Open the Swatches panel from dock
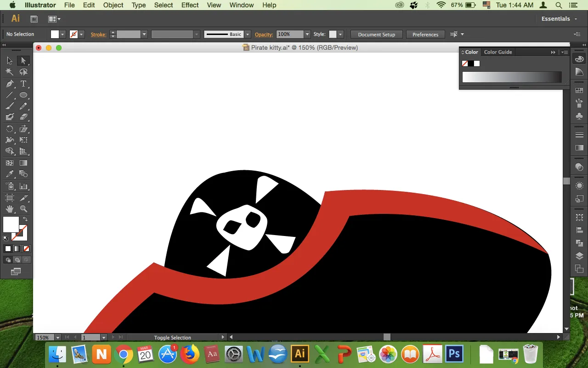The width and height of the screenshot is (588, 368). click(579, 91)
